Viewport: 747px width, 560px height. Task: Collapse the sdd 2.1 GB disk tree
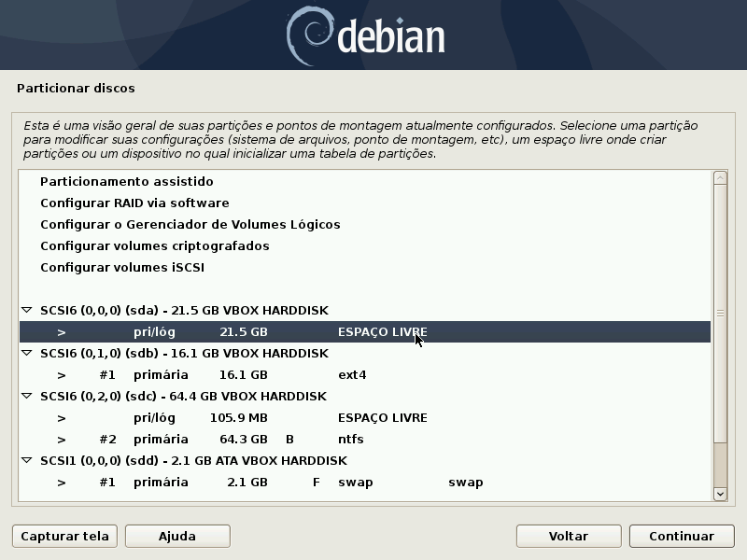tap(27, 460)
